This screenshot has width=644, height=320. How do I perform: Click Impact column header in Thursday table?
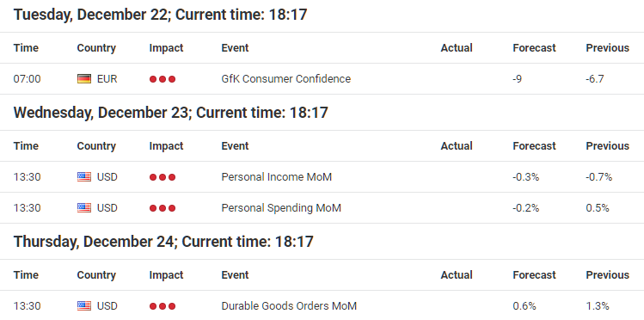[166, 275]
